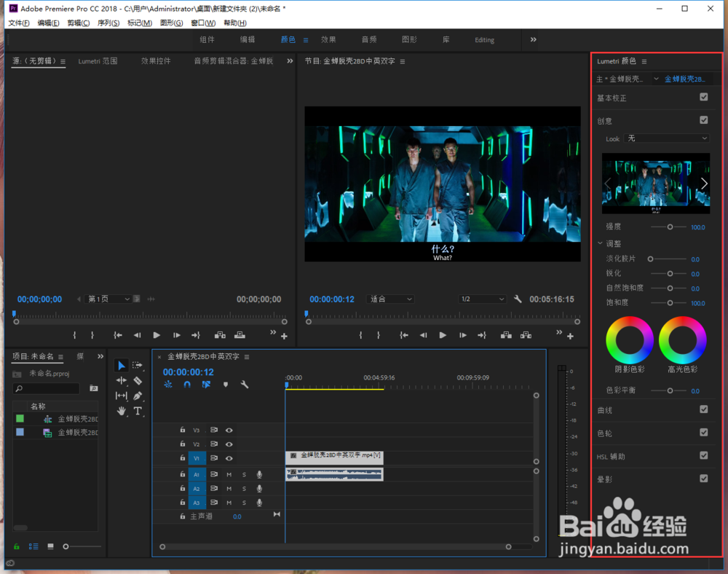Toggle timeline snap magnet icon
728x574 pixels.
[187, 385]
